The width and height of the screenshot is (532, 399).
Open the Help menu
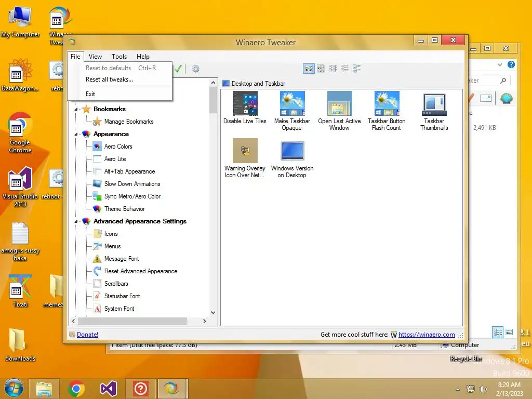tap(143, 57)
